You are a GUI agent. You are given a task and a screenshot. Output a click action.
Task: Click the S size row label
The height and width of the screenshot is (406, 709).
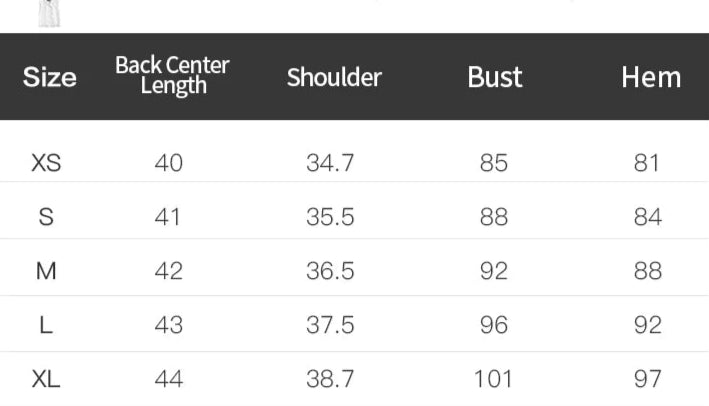[46, 216]
